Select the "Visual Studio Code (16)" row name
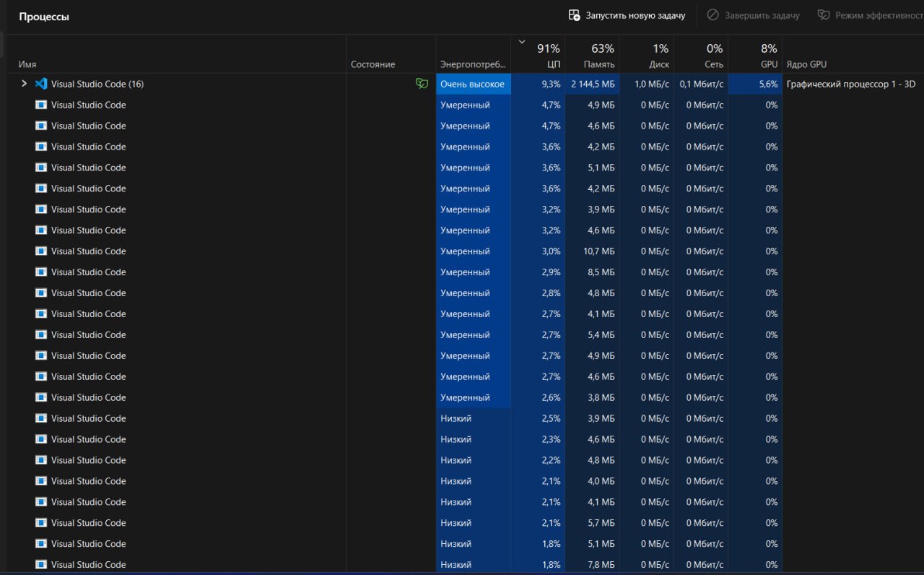This screenshot has height=575, width=924. [97, 84]
